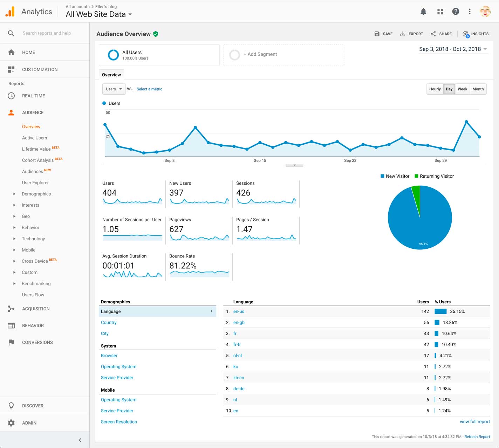Click the view full report link

474,421
